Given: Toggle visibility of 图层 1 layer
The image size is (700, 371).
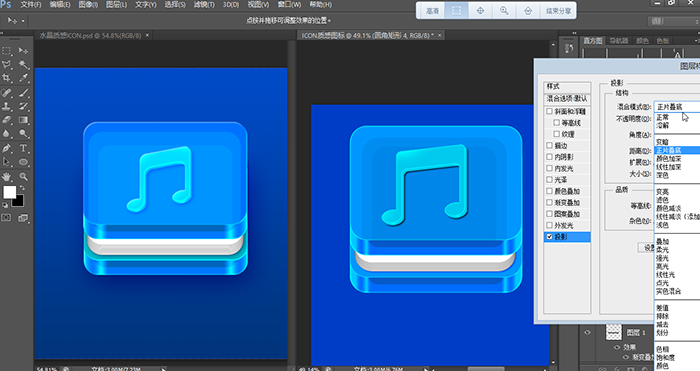Looking at the screenshot, I should click(588, 332).
